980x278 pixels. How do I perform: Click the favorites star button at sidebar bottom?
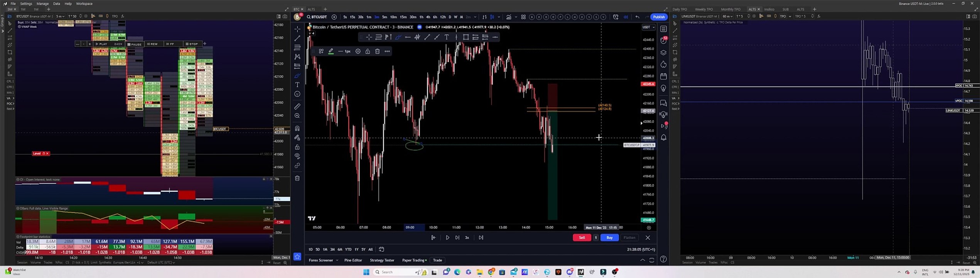click(x=297, y=256)
